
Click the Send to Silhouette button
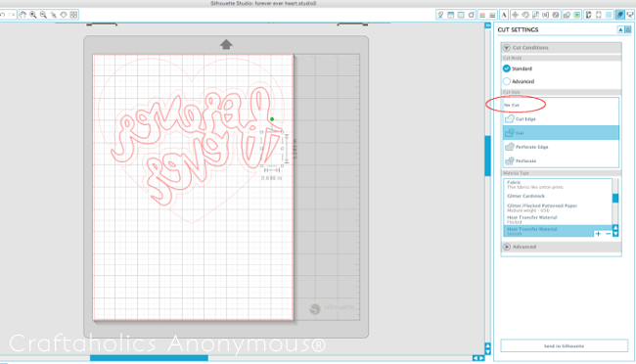click(x=564, y=345)
